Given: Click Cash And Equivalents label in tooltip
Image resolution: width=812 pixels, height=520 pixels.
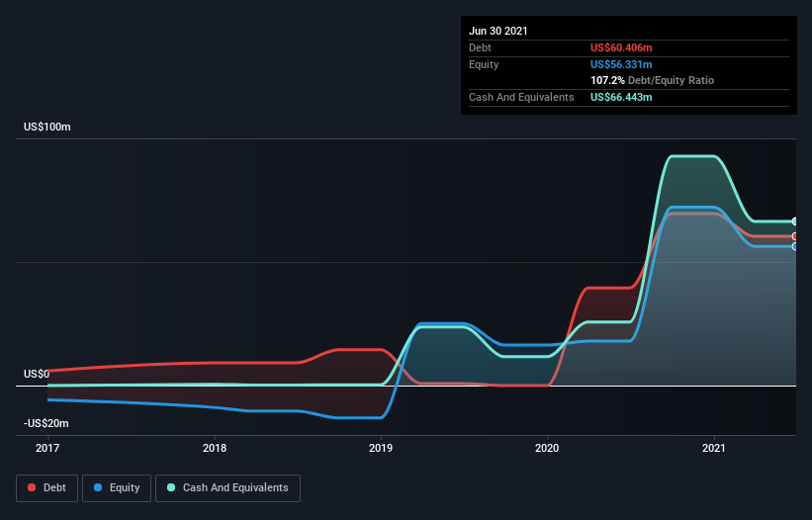Looking at the screenshot, I should point(521,97).
